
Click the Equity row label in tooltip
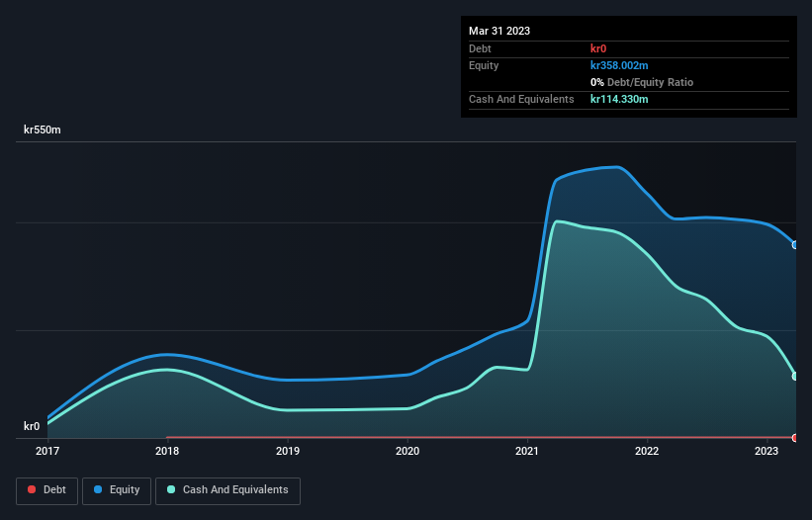pyautogui.click(x=484, y=65)
